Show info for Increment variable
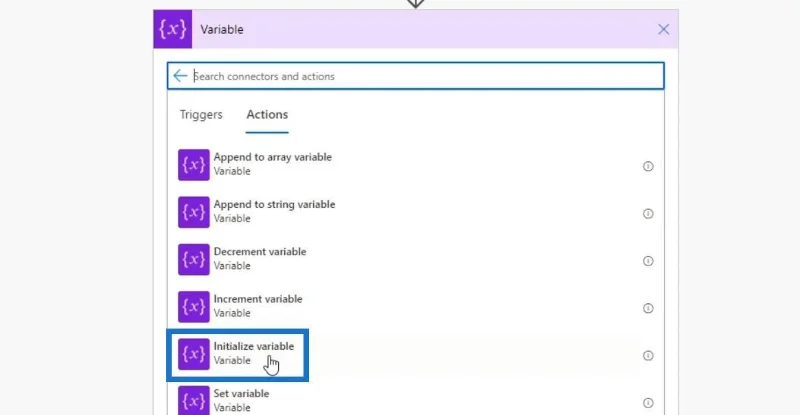Screen dimensions: 800x415 click(648, 308)
